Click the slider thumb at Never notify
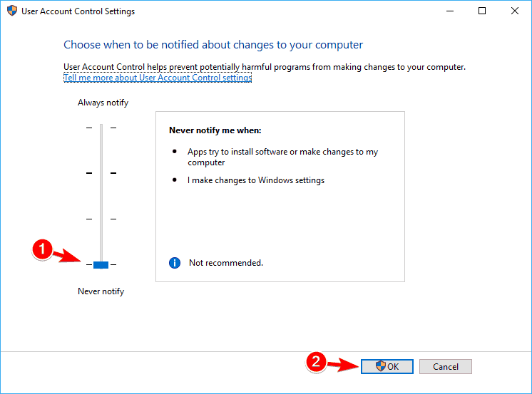 [101, 265]
